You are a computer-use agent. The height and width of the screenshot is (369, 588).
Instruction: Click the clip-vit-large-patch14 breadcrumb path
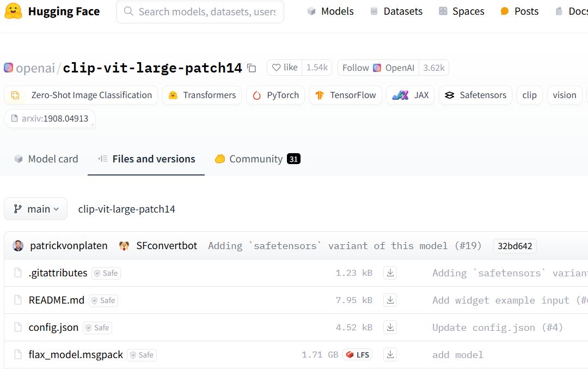(126, 209)
